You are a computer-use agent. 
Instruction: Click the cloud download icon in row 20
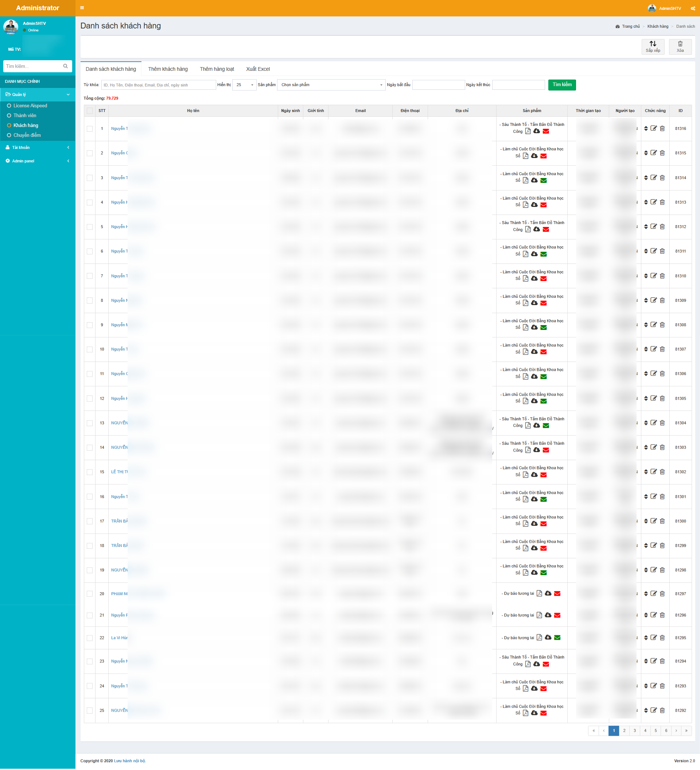point(548,593)
